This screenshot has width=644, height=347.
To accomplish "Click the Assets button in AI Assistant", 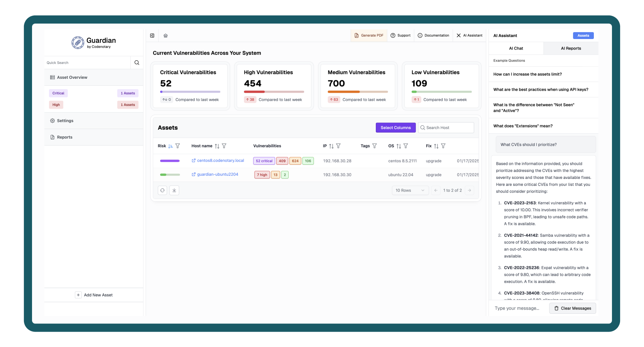I will coord(583,36).
